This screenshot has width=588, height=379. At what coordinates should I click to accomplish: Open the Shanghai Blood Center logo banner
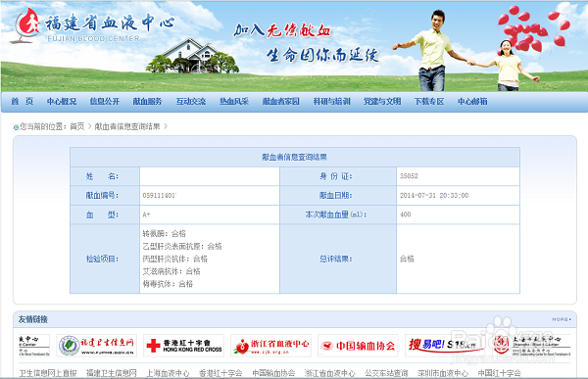click(x=531, y=346)
